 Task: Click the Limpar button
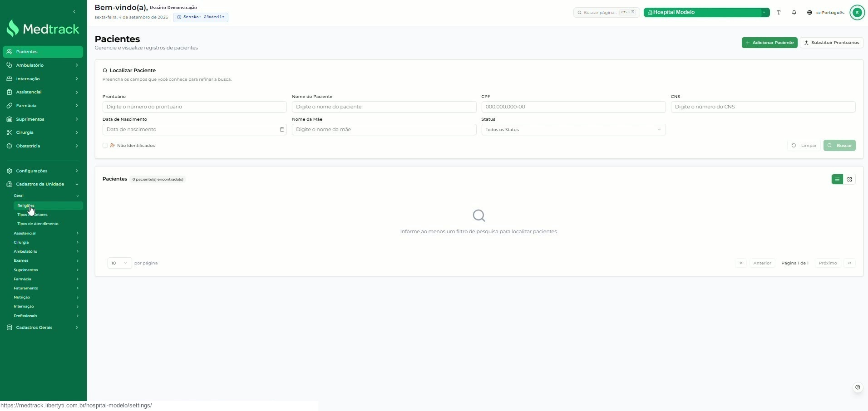click(804, 146)
